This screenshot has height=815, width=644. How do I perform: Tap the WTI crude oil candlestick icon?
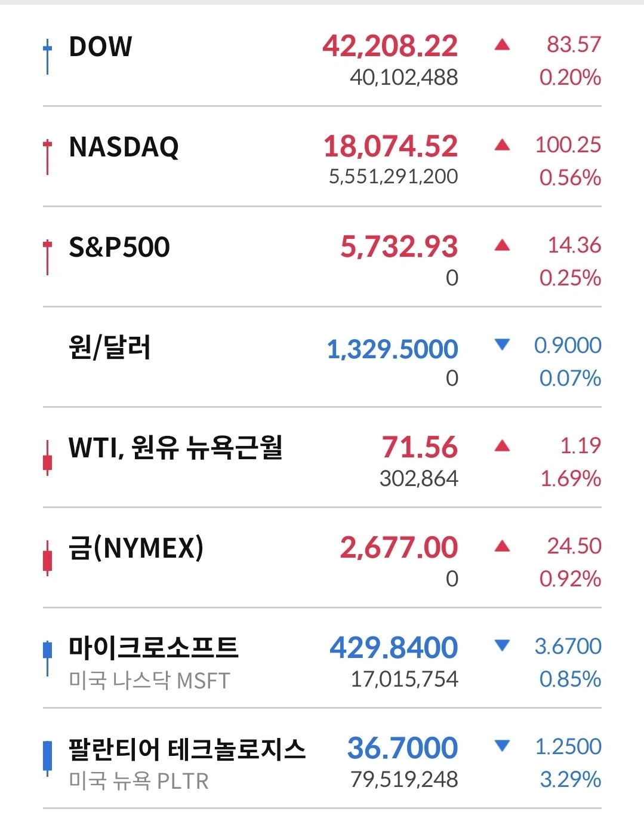(47, 459)
